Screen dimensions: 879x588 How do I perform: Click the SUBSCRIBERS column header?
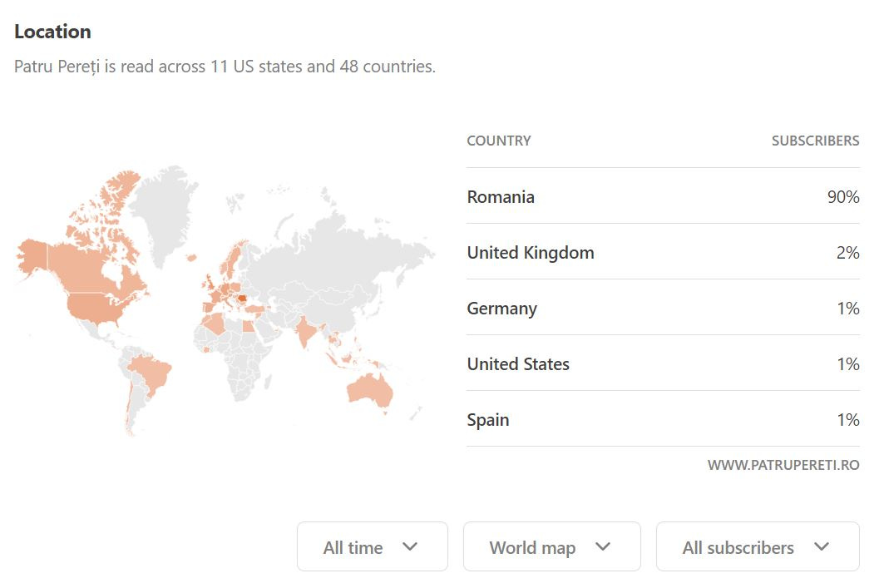(x=815, y=141)
